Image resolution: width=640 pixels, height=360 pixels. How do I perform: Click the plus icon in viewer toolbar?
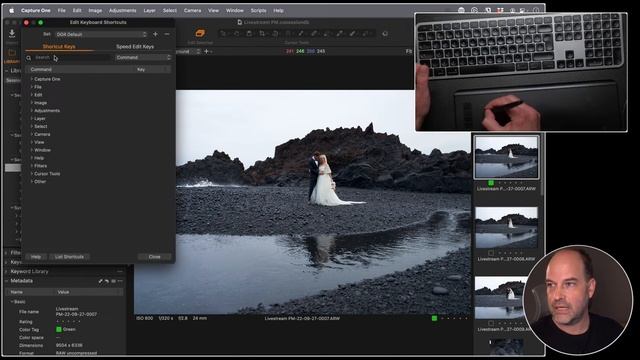tap(206, 51)
